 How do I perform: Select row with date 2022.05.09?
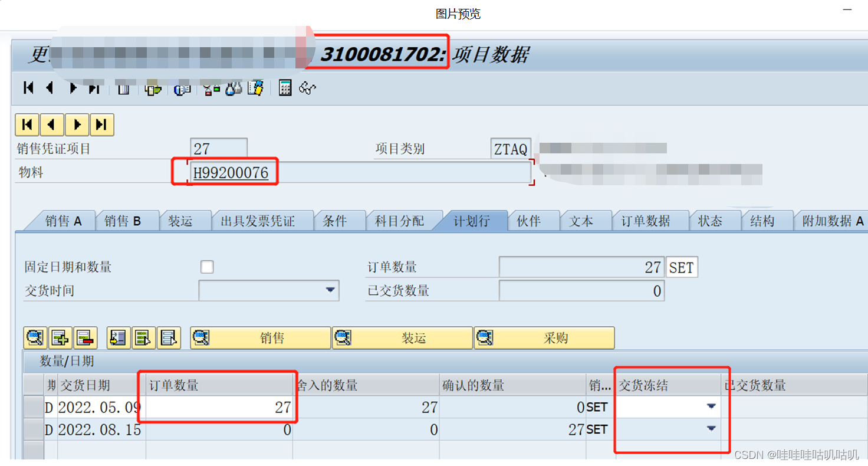pyautogui.click(x=34, y=407)
